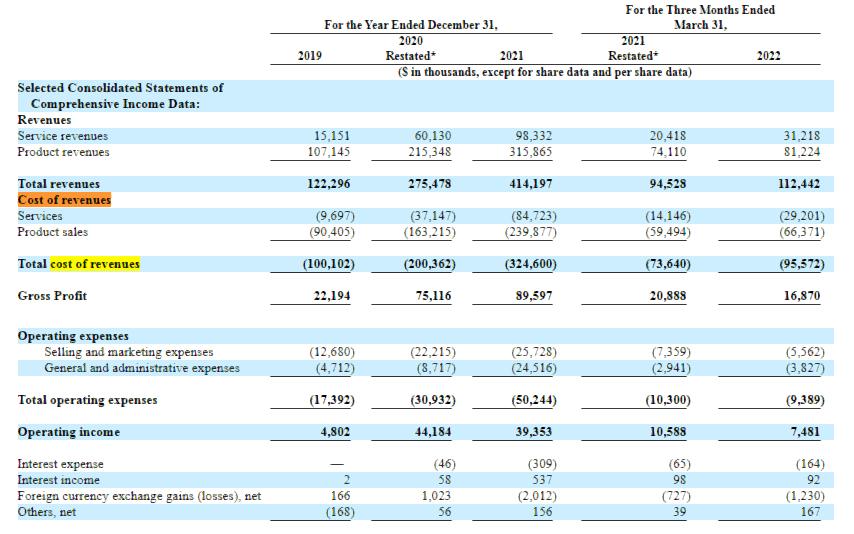Click the 'Interest income' row label
Screen dimensions: 854x534
[x=58, y=480]
